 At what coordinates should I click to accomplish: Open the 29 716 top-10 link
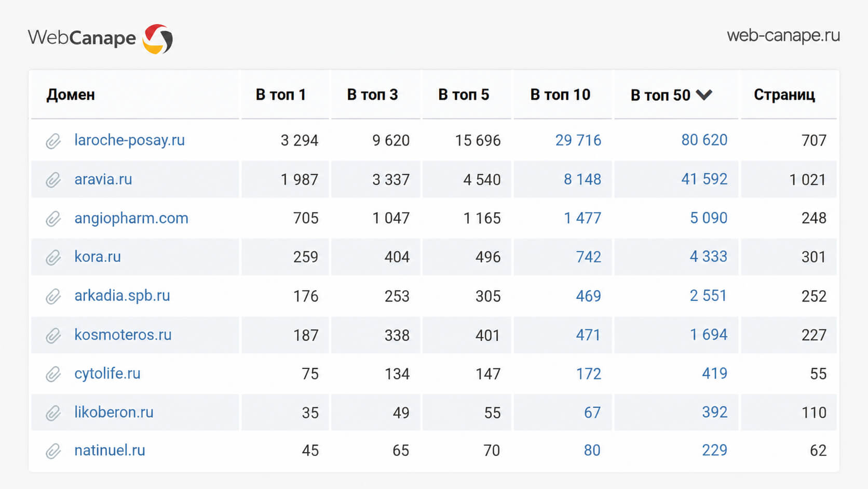[x=578, y=140]
